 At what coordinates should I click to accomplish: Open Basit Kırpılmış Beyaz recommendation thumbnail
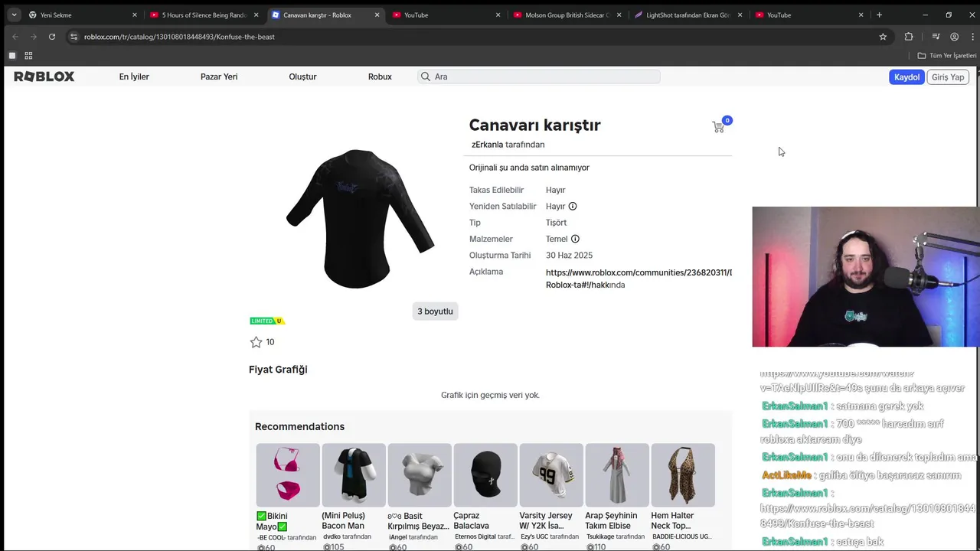(420, 475)
